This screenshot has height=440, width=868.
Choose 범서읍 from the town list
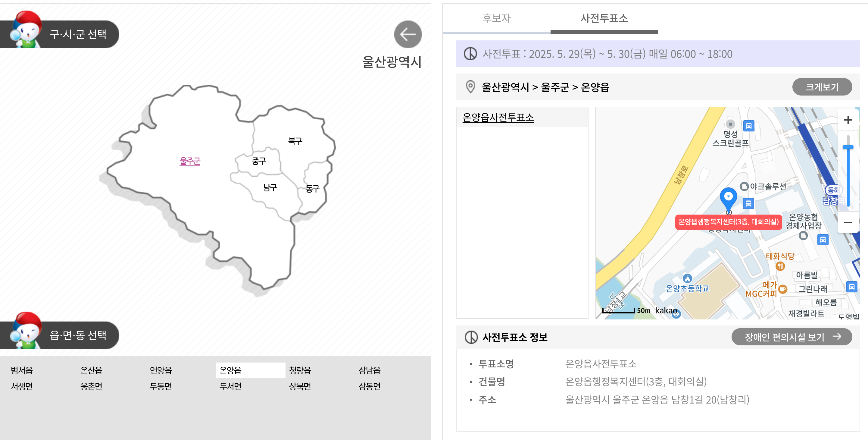[22, 370]
